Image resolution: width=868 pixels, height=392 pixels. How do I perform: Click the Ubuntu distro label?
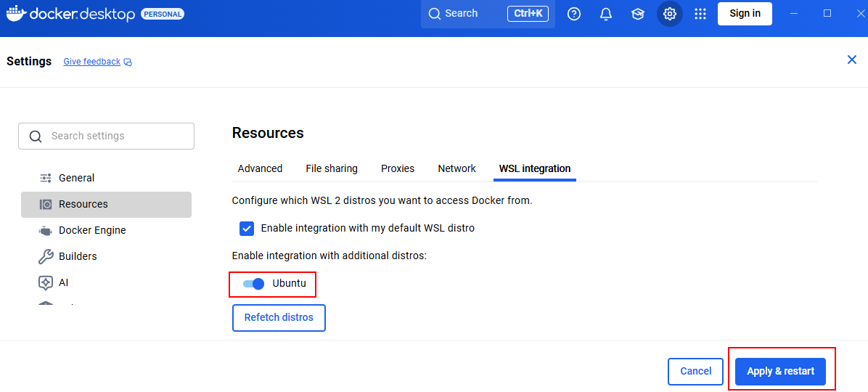289,284
